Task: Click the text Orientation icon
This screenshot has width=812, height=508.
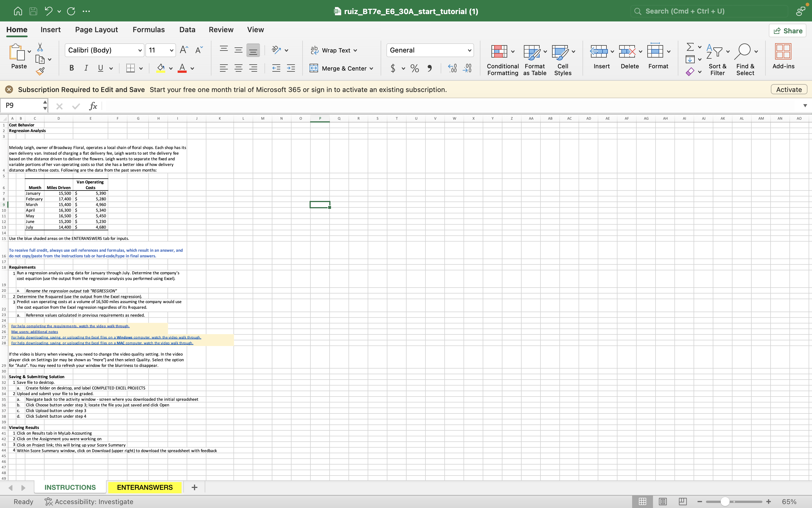Action: point(276,50)
